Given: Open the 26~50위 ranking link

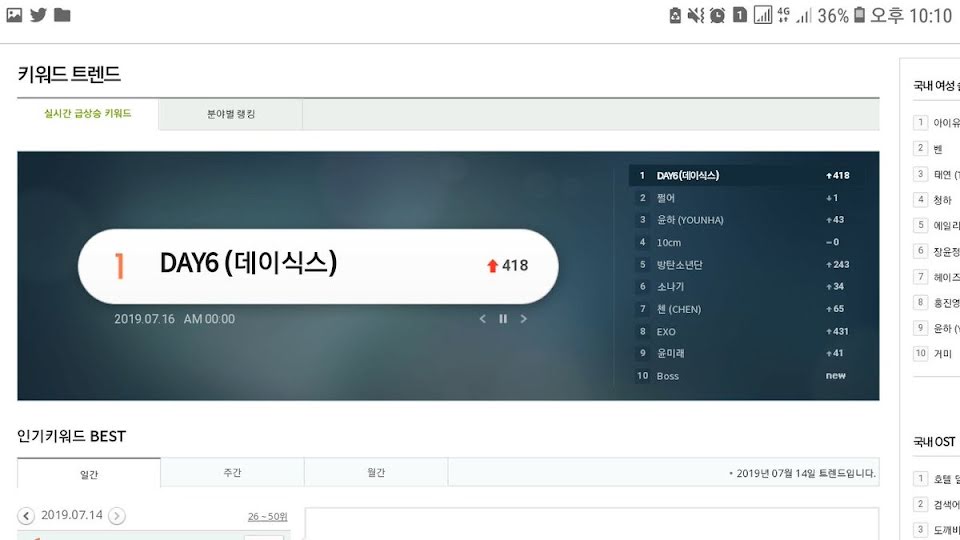Looking at the screenshot, I should [x=268, y=517].
